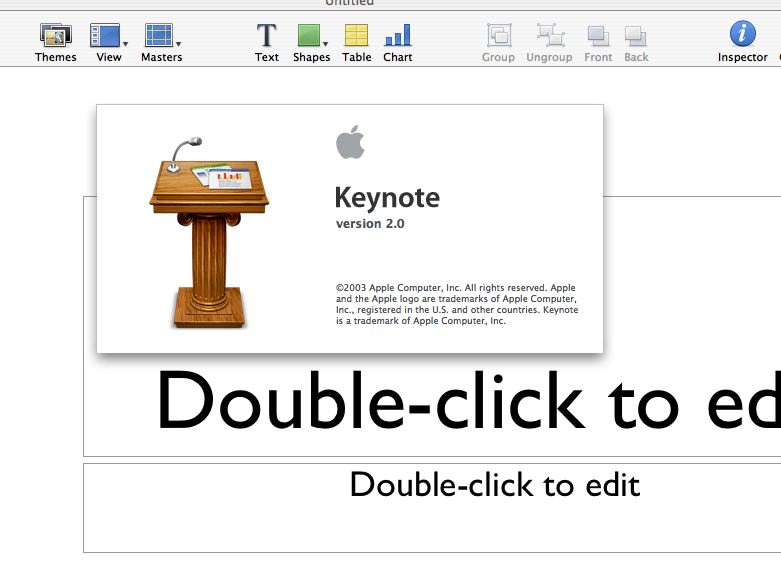
Task: Open the Themes chooser icon
Action: (55, 35)
